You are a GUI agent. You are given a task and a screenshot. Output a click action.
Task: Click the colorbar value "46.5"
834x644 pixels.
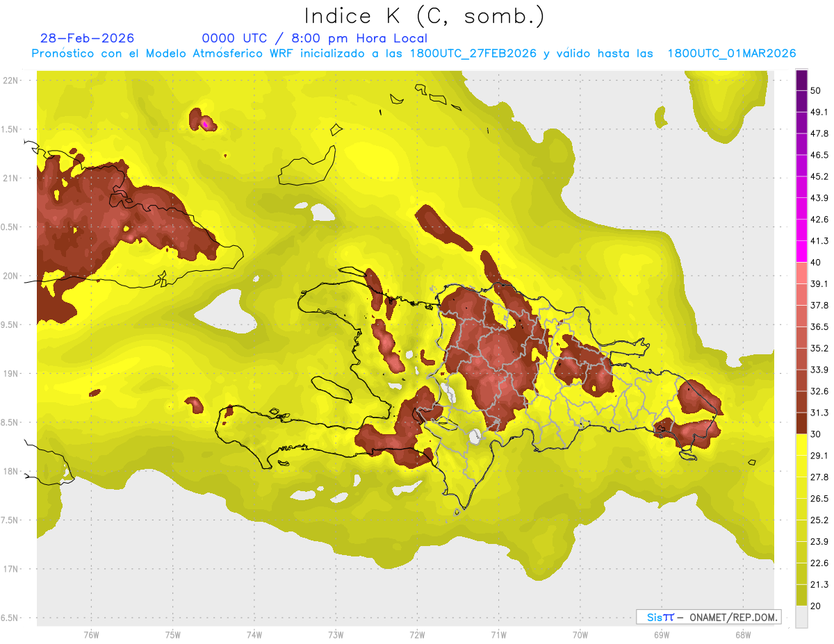click(819, 155)
